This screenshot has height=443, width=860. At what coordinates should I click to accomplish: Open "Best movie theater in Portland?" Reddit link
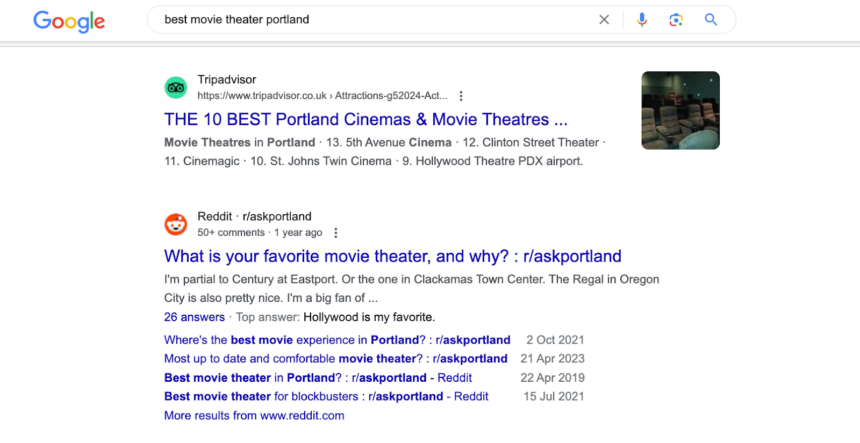(318, 378)
